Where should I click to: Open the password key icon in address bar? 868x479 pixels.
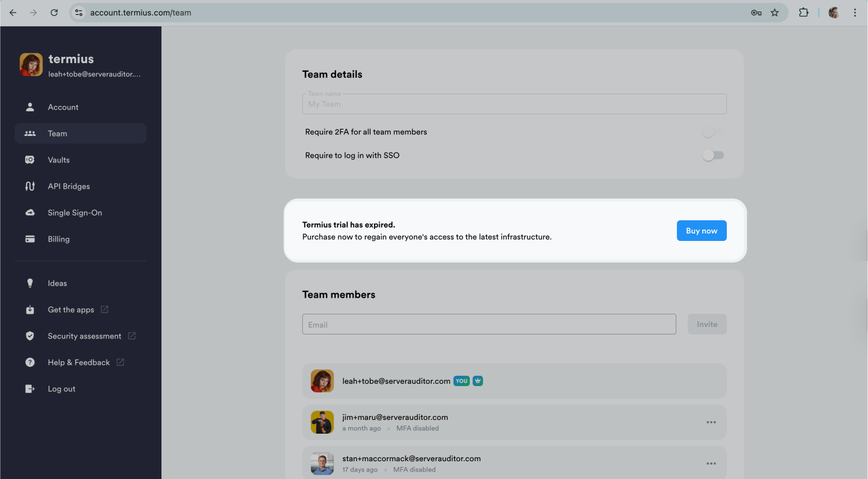(756, 13)
